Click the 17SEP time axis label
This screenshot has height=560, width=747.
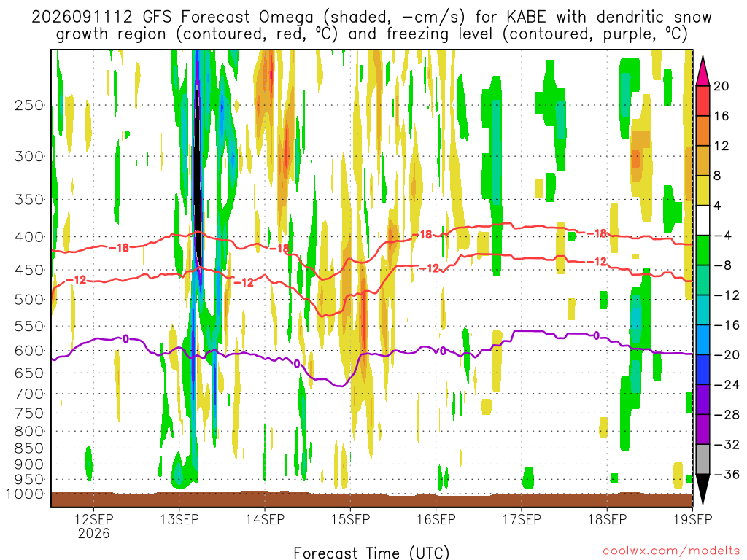tap(522, 519)
